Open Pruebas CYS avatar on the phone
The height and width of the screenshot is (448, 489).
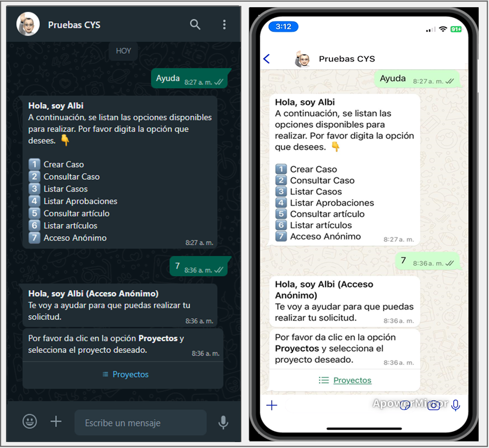point(302,59)
